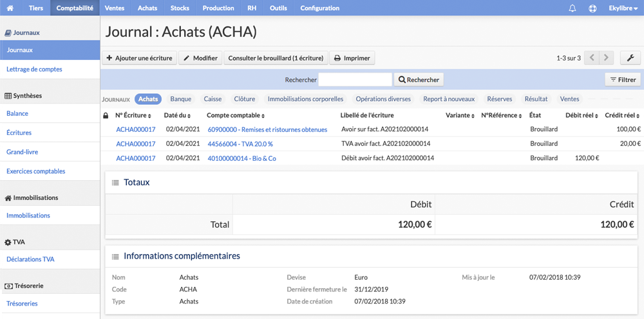Collapse Informations complémentaires panel header
Image resolution: width=644 pixels, height=319 pixels.
click(372, 256)
